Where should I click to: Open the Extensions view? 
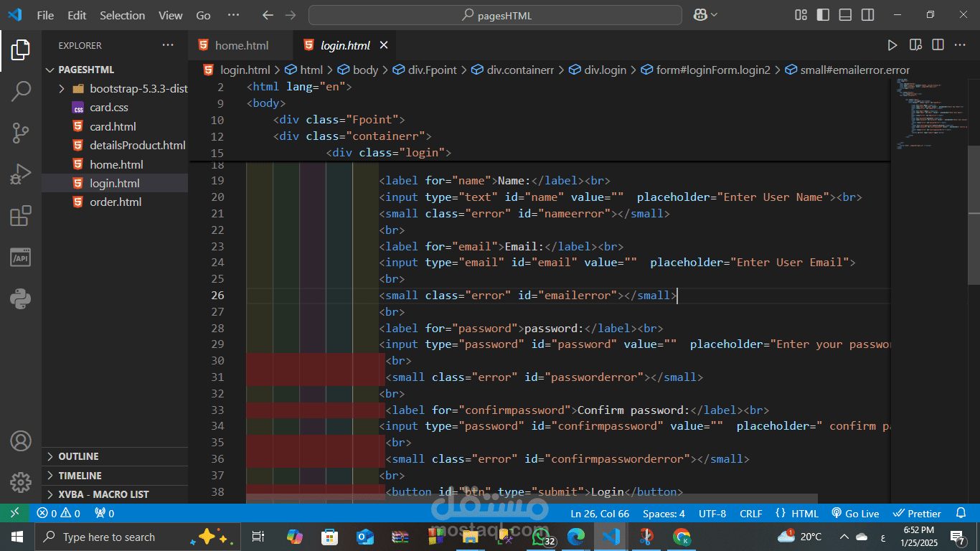coord(21,216)
